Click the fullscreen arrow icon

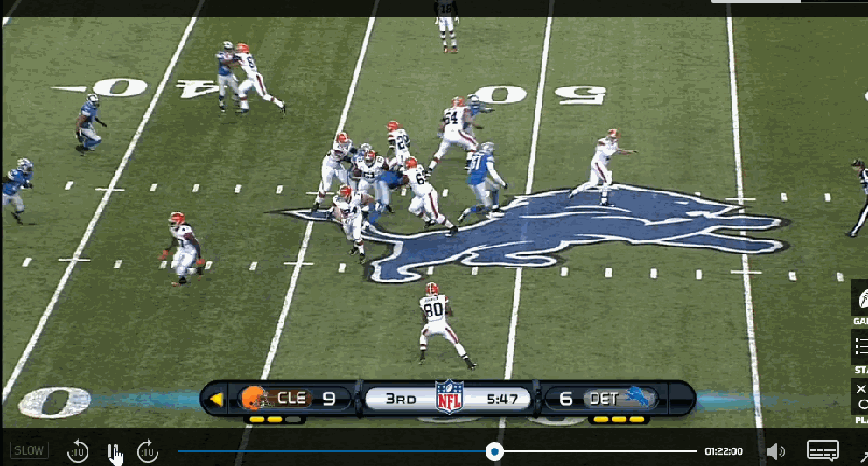(864, 456)
